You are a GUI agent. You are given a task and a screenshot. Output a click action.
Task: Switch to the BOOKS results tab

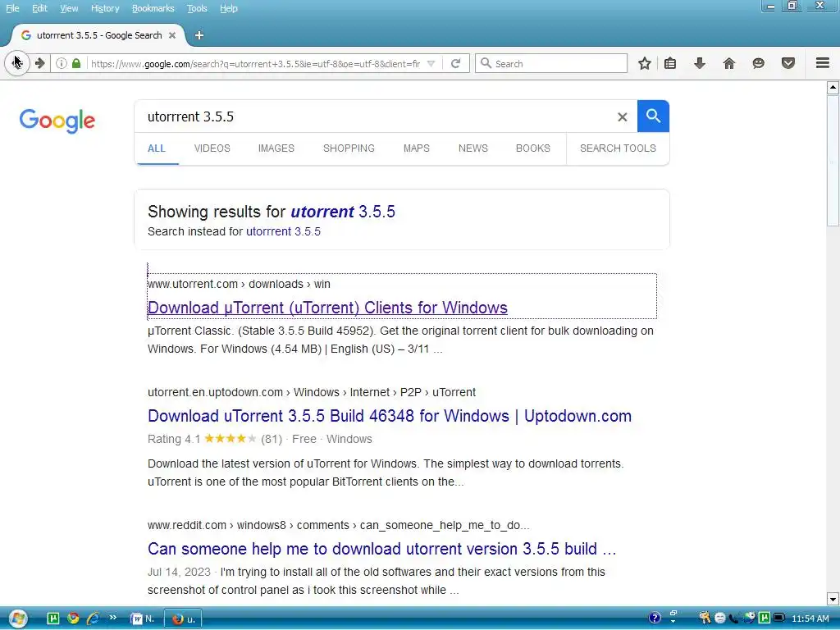533,148
